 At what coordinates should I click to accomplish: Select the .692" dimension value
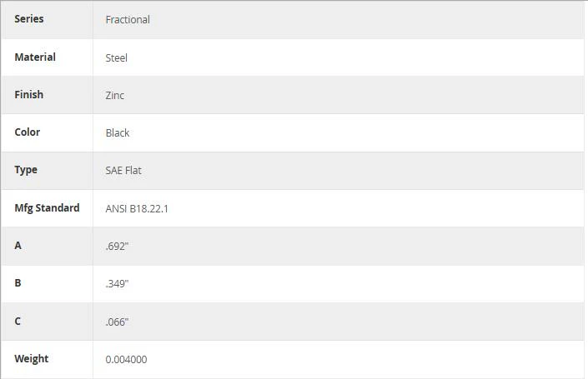(117, 246)
